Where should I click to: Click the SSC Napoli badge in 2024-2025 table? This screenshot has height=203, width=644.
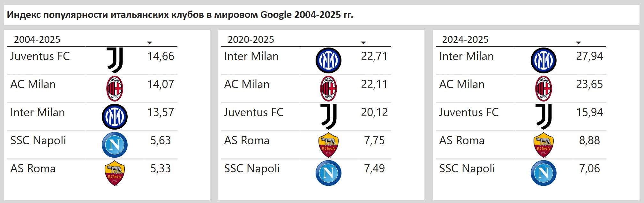pyautogui.click(x=543, y=173)
